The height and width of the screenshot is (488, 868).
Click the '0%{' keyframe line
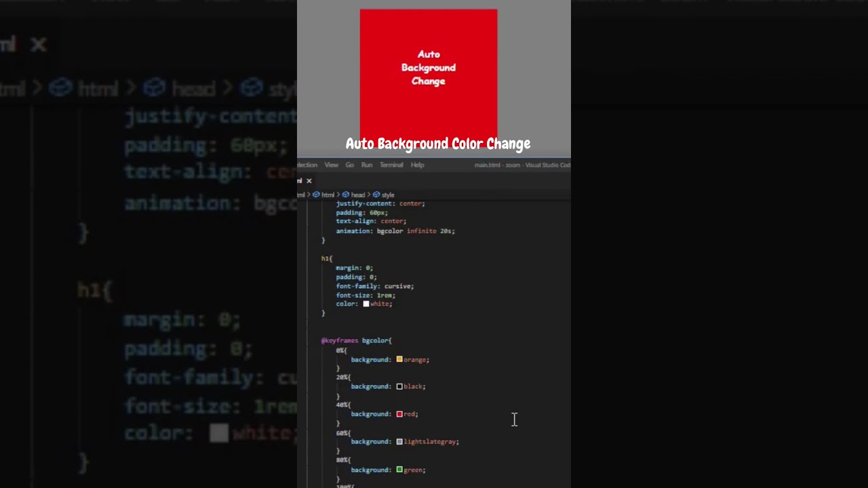341,350
